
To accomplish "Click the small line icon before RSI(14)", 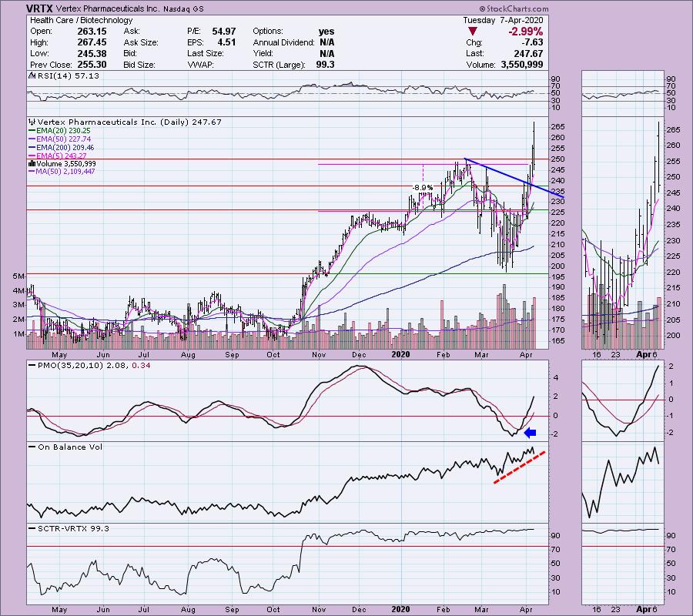I will click(32, 75).
